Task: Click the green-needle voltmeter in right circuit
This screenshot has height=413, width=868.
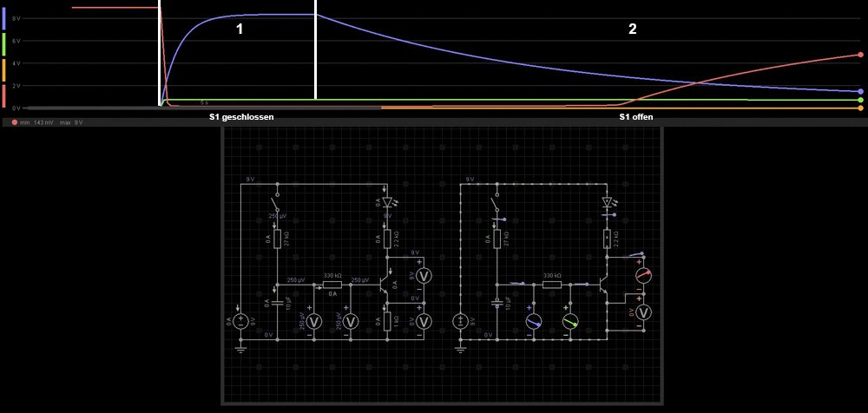Action: [569, 321]
